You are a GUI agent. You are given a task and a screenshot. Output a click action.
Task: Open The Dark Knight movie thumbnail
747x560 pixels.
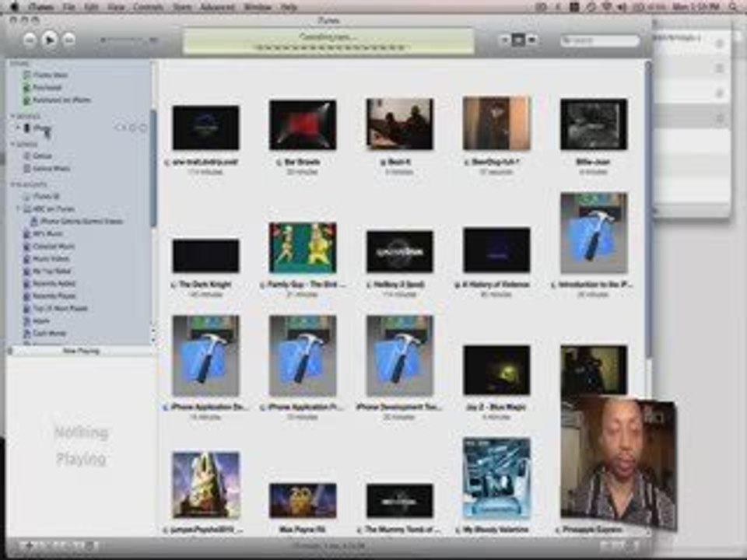click(x=205, y=256)
